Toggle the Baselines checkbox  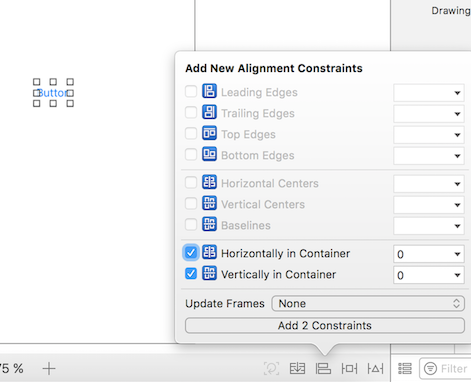(x=191, y=225)
